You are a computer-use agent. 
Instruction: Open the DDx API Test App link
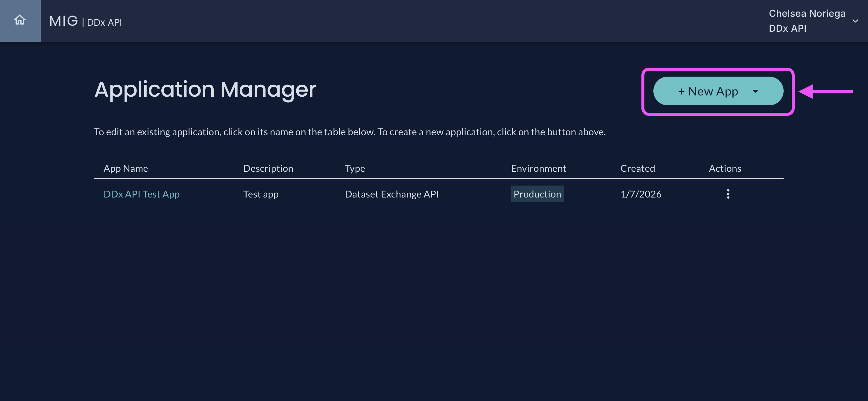click(x=142, y=194)
